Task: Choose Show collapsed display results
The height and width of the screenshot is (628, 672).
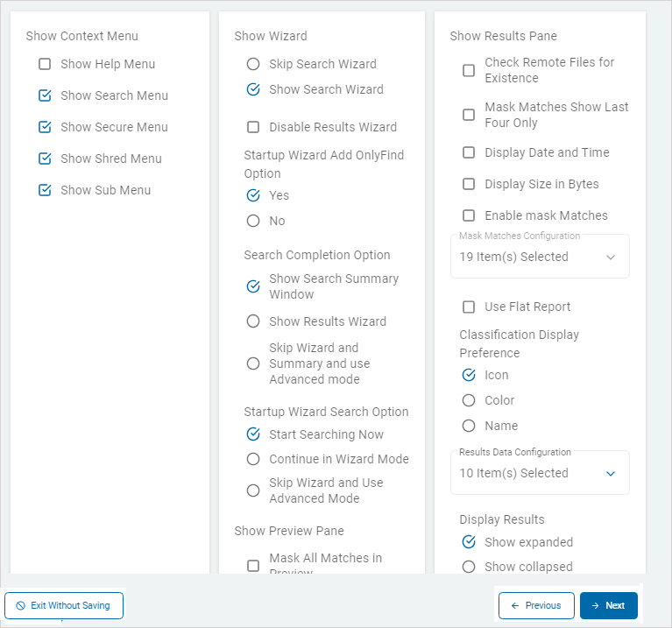Action: (469, 567)
